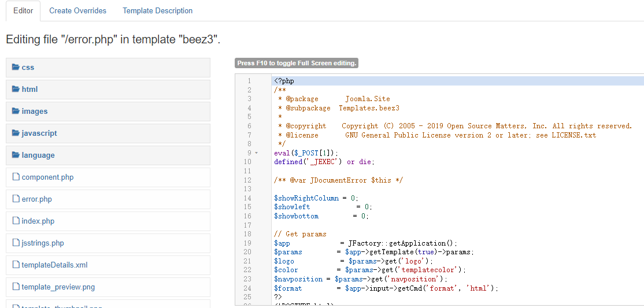This screenshot has width=644, height=308.
Task: Collapse code fold arrow at line 9
Action: pos(257,153)
